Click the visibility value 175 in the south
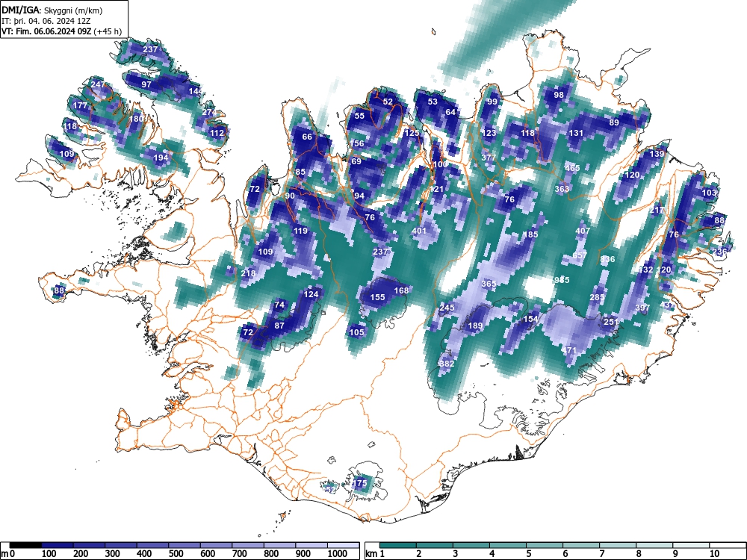The image size is (747, 560). coord(360,483)
